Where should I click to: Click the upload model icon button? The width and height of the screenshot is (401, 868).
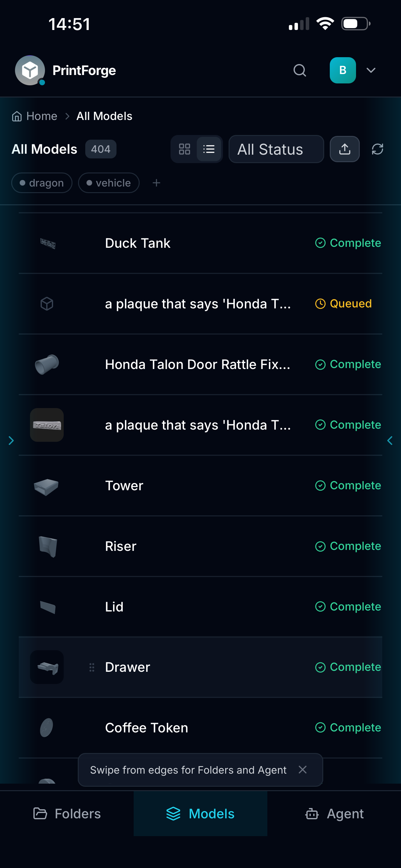(344, 149)
